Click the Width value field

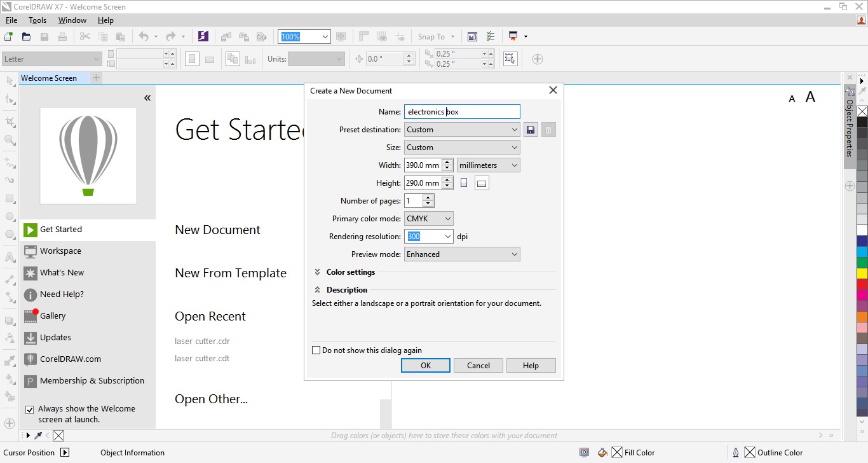[x=423, y=165]
